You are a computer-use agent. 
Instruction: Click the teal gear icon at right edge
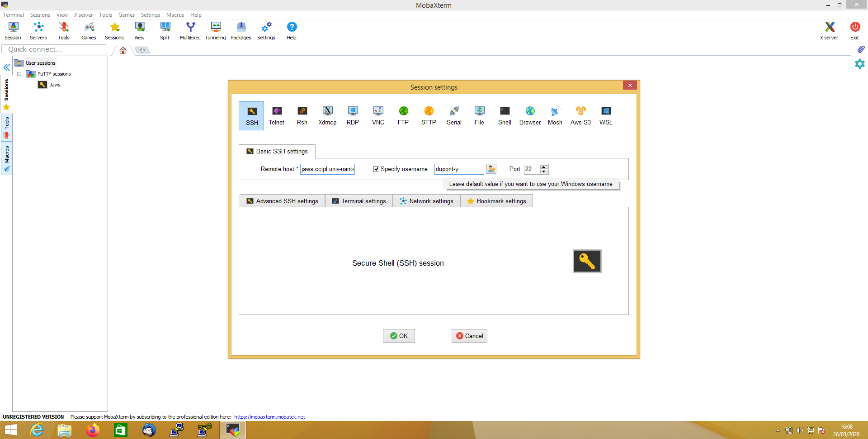[860, 64]
